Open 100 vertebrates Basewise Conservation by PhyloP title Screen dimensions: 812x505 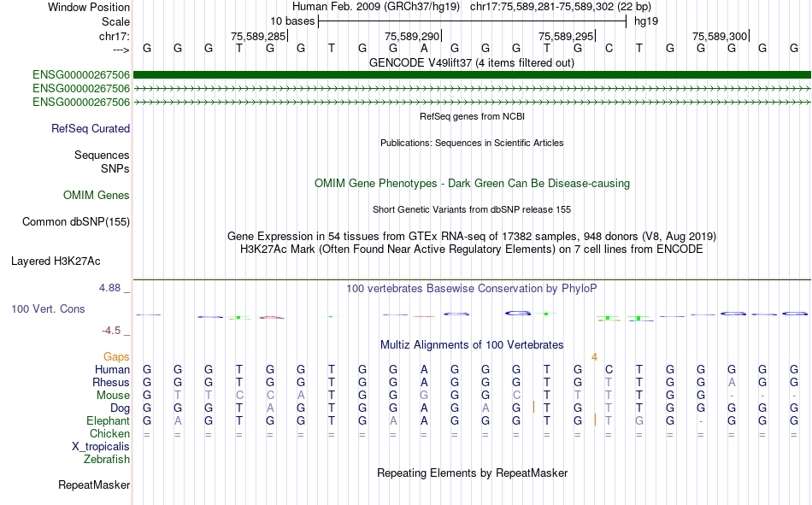tap(472, 289)
